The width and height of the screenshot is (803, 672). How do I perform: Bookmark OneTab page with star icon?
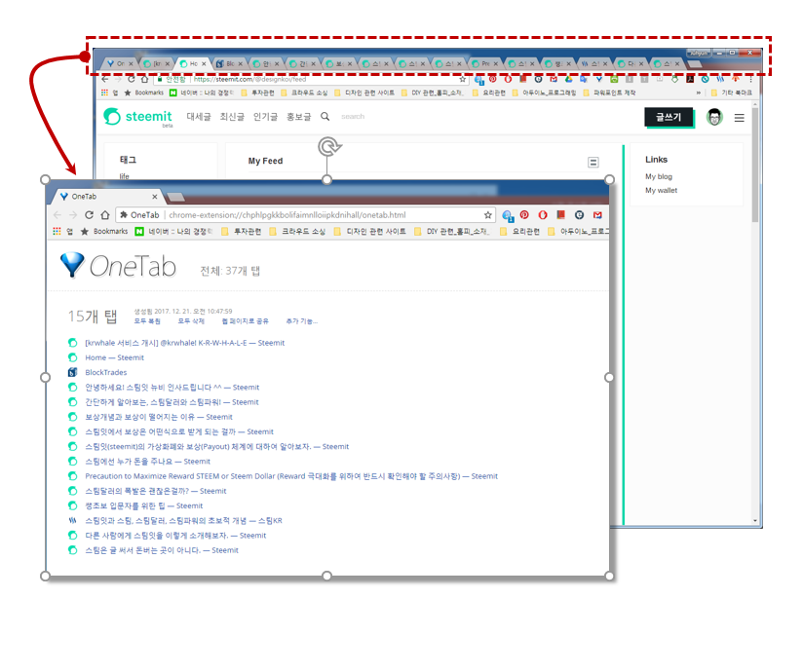(x=487, y=215)
